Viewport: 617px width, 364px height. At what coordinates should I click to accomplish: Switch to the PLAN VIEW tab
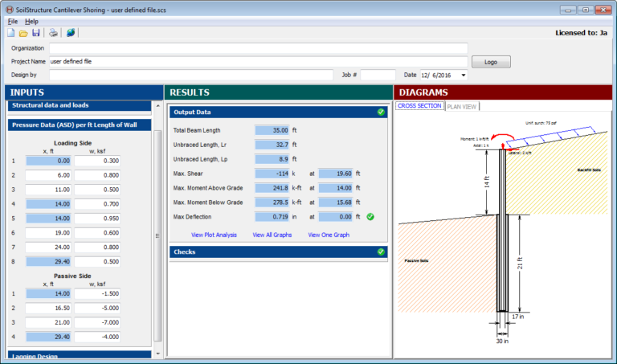pyautogui.click(x=462, y=107)
